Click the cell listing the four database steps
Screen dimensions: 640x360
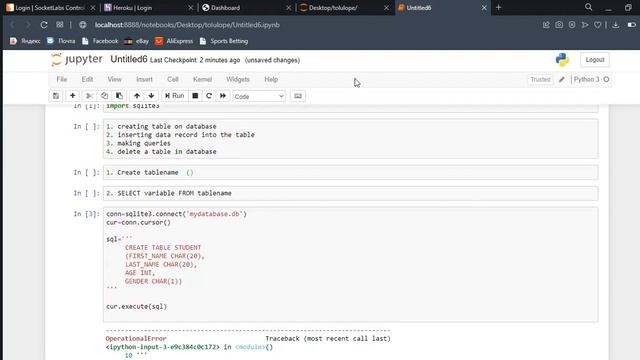tap(351, 139)
